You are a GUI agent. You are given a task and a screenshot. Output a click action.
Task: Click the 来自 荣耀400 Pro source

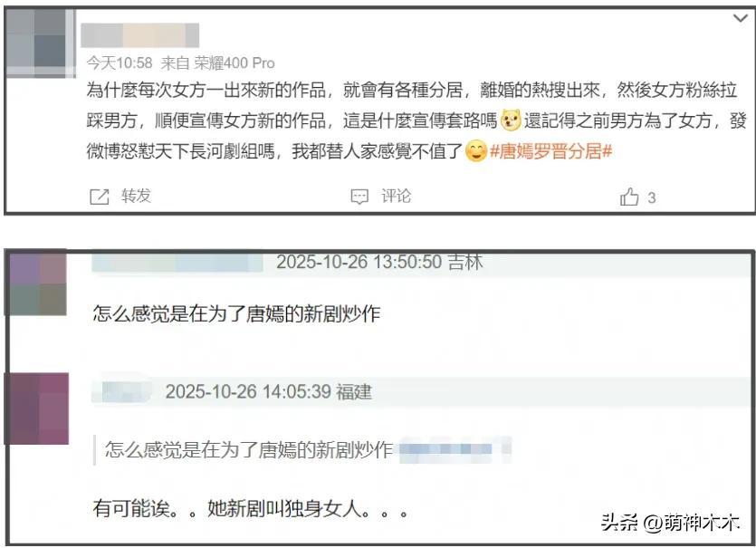(x=218, y=62)
